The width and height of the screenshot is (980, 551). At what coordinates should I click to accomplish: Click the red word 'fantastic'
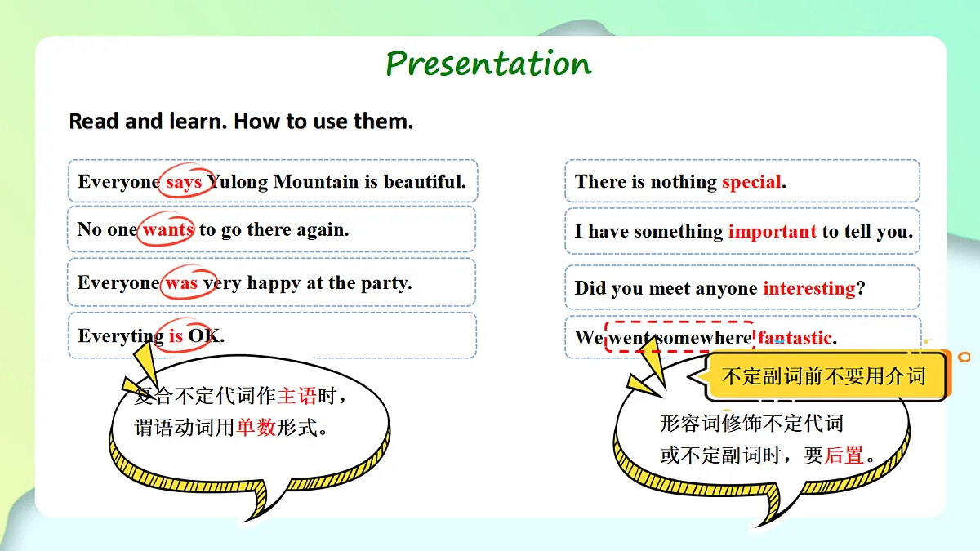pyautogui.click(x=795, y=338)
